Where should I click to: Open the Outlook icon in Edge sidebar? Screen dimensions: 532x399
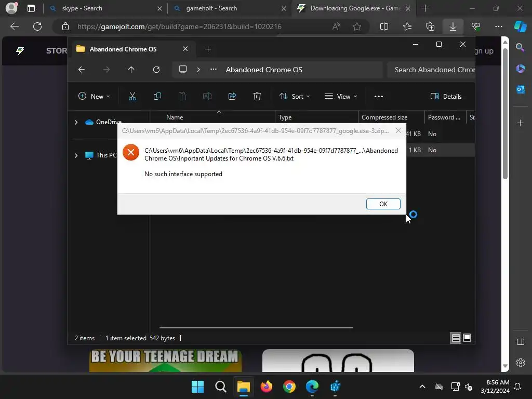click(521, 89)
